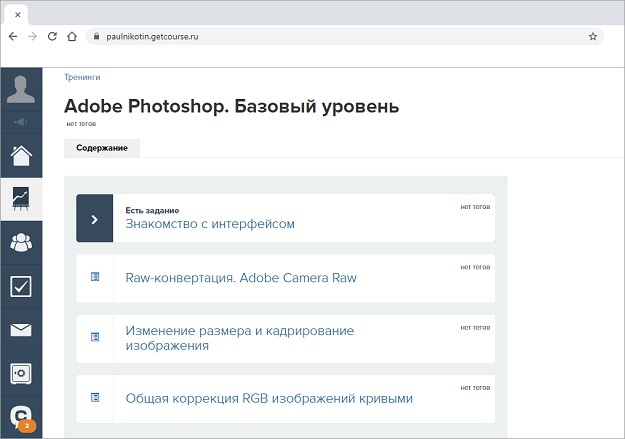Viewport: 625px width, 439px height.
Task: Go to the home section icon
Action: click(21, 155)
